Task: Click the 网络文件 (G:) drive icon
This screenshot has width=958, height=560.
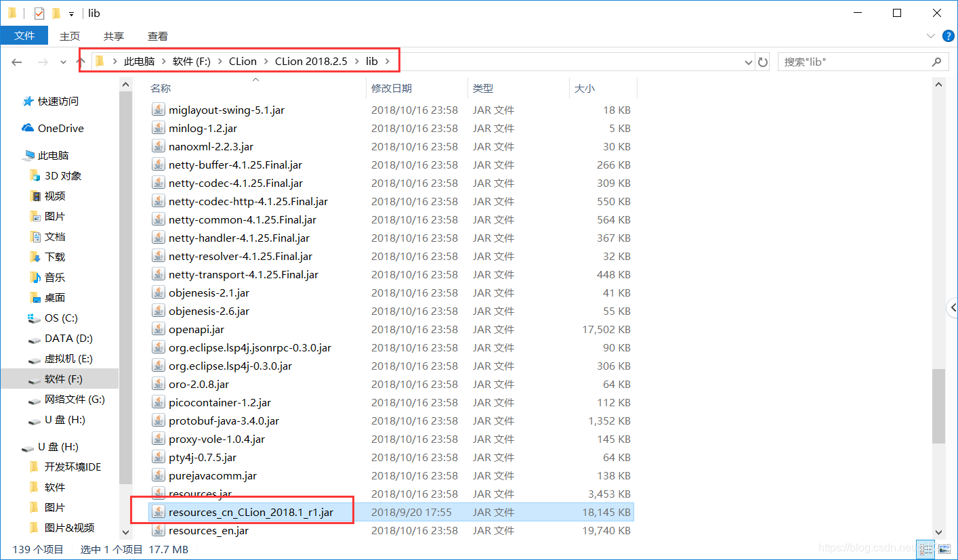Action: pyautogui.click(x=34, y=400)
